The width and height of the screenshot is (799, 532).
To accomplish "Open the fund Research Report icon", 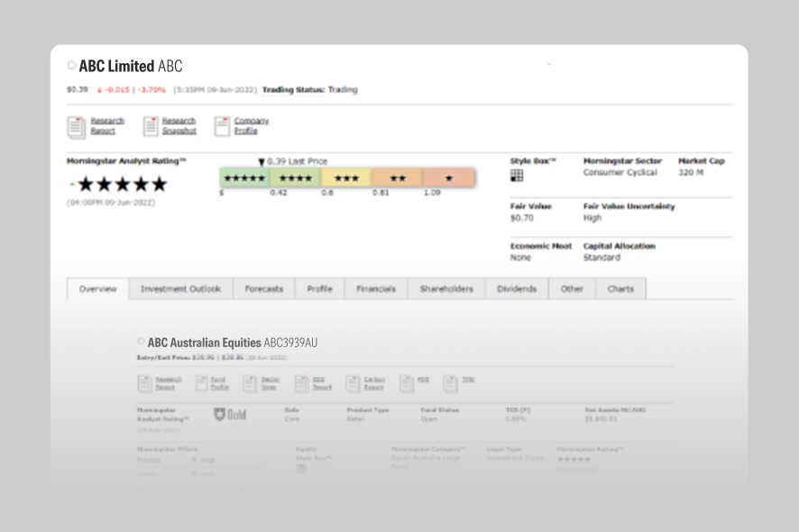I will [x=144, y=384].
